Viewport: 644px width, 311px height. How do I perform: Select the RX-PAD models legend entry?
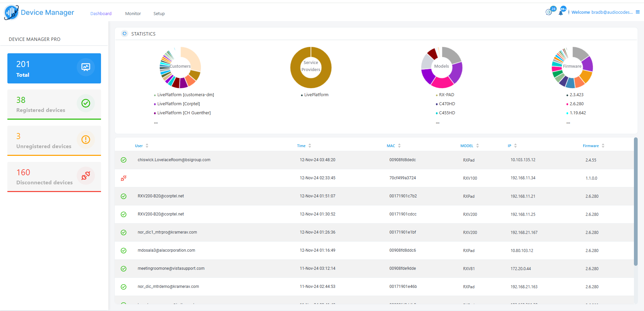point(445,95)
